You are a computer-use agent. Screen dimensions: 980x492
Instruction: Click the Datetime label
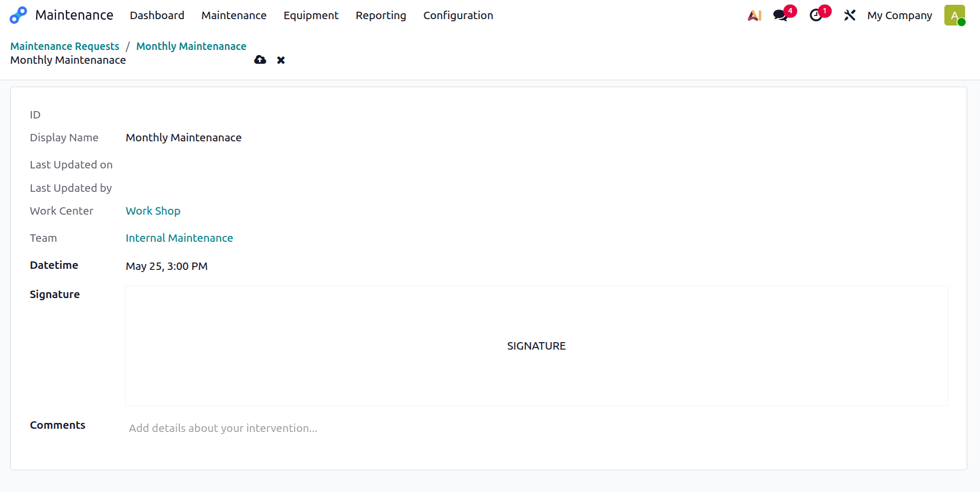pyautogui.click(x=54, y=265)
